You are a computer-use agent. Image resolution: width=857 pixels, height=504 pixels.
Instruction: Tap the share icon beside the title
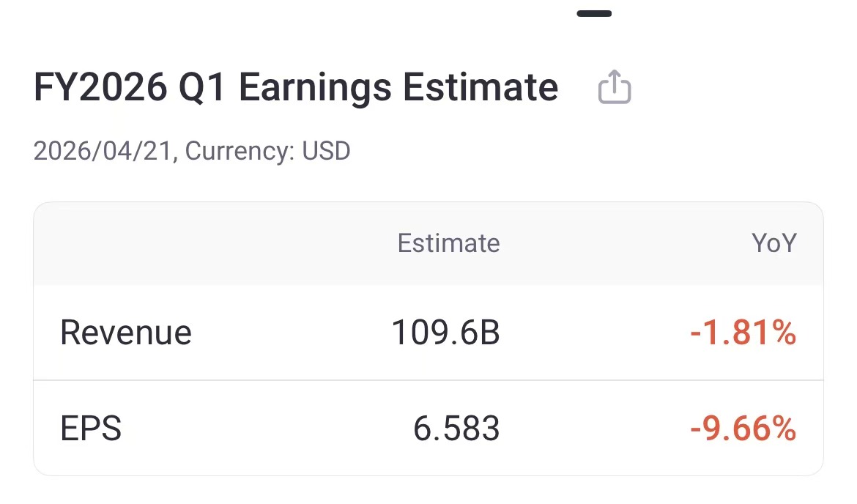pyautogui.click(x=615, y=87)
